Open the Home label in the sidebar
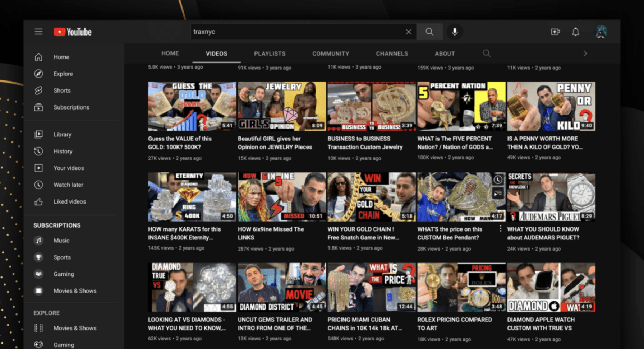Viewport: 644px width, 349px height. tap(61, 57)
